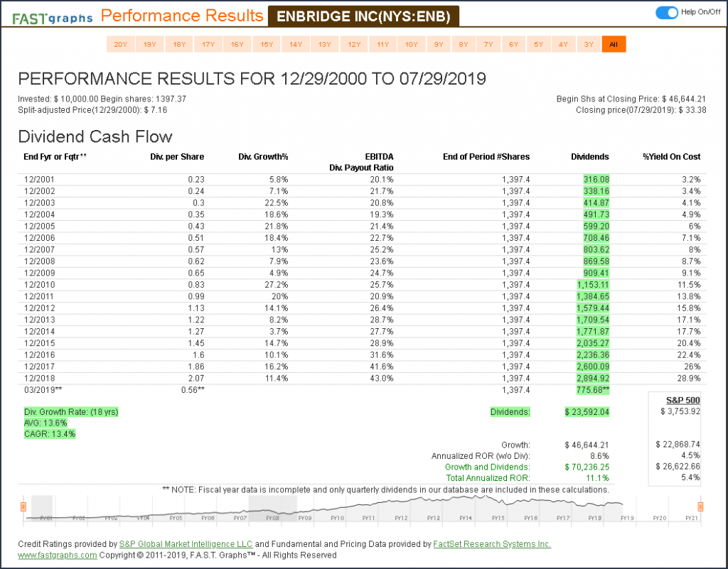This screenshot has height=569, width=728.
Task: Select the 11Y time period tab
Action: [x=383, y=45]
